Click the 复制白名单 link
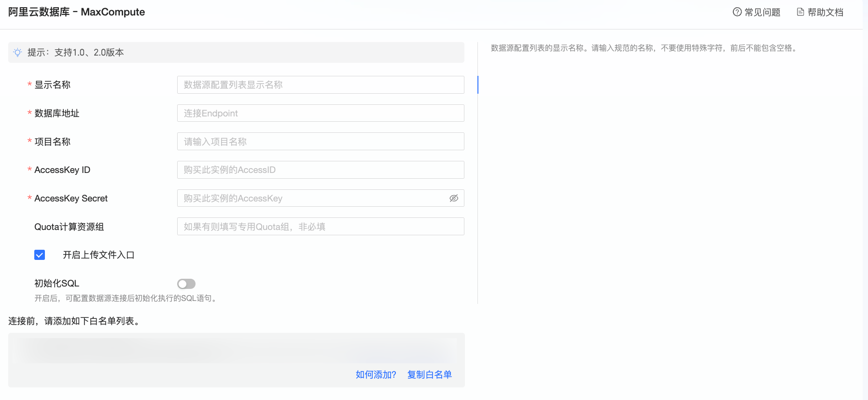Screen dimensions: 868x400 pos(430,375)
